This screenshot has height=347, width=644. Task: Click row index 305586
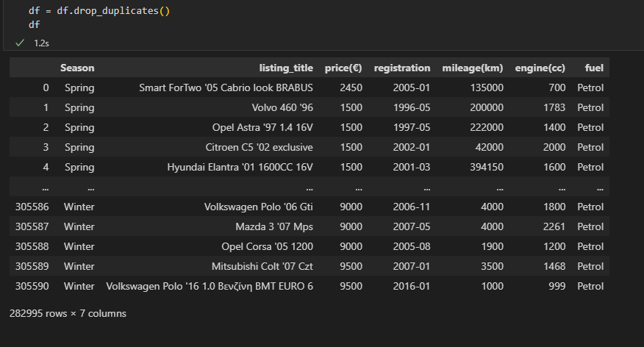32,207
